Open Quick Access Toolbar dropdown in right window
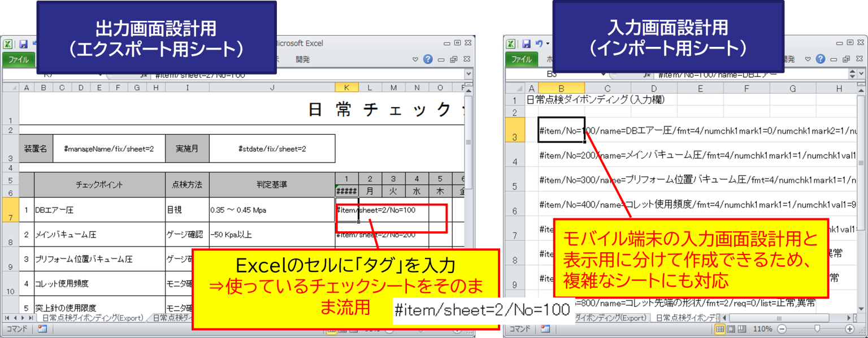Screen dimensions: 868x338 pos(549,44)
